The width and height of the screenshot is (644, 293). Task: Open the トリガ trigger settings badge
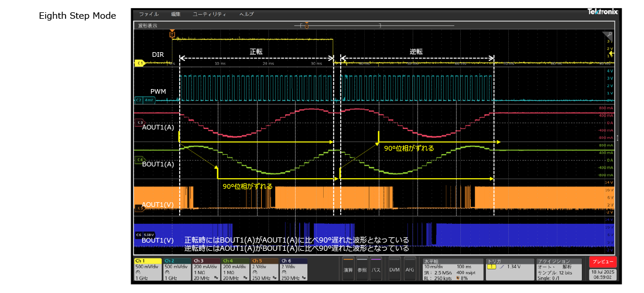509,270
